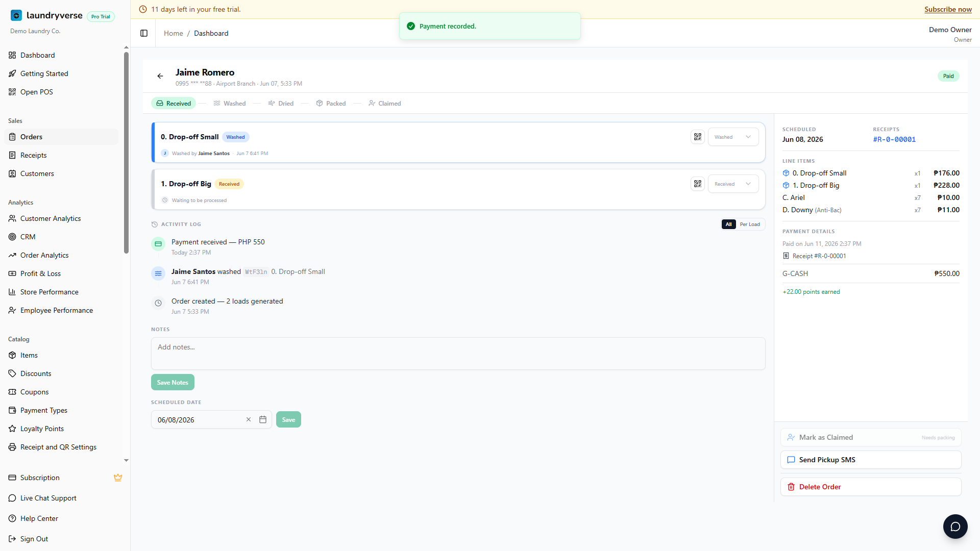This screenshot has height=551, width=980.
Task: Open the calendar picker icon
Action: (263, 419)
